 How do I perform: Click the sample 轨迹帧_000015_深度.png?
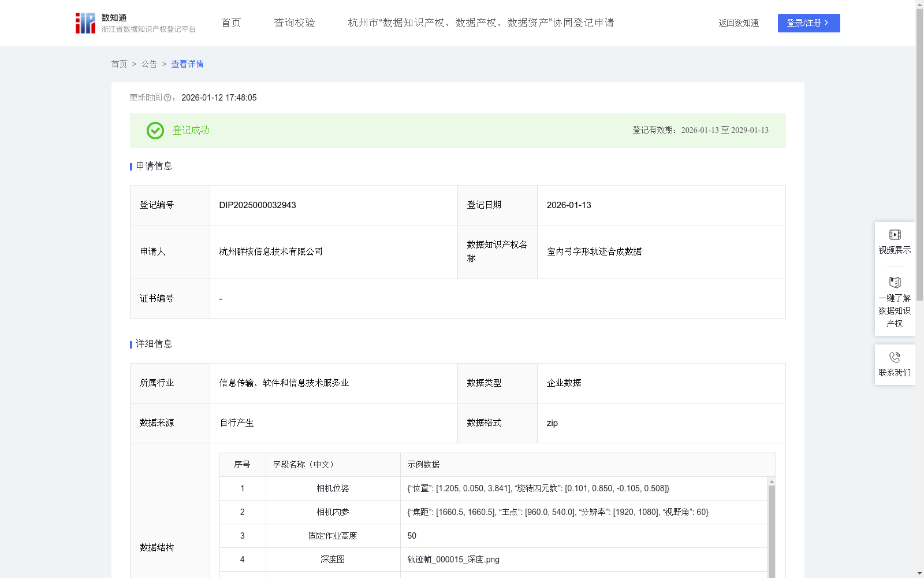coord(453,560)
